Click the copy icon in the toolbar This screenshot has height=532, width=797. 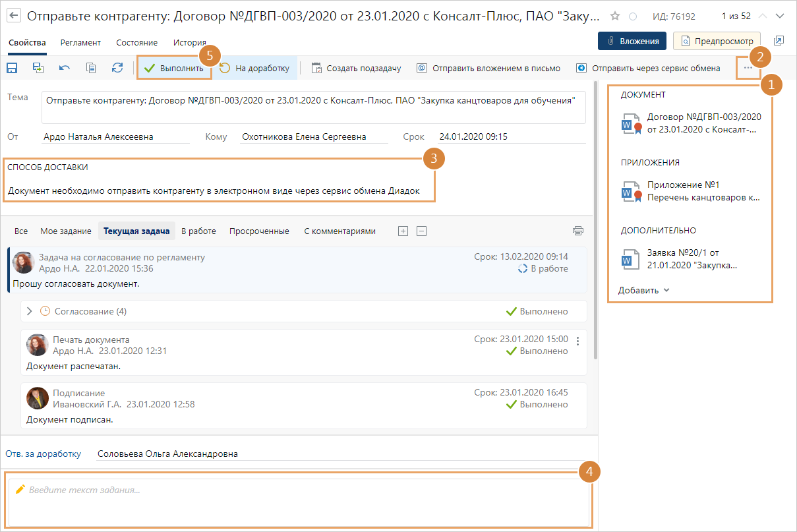click(91, 68)
